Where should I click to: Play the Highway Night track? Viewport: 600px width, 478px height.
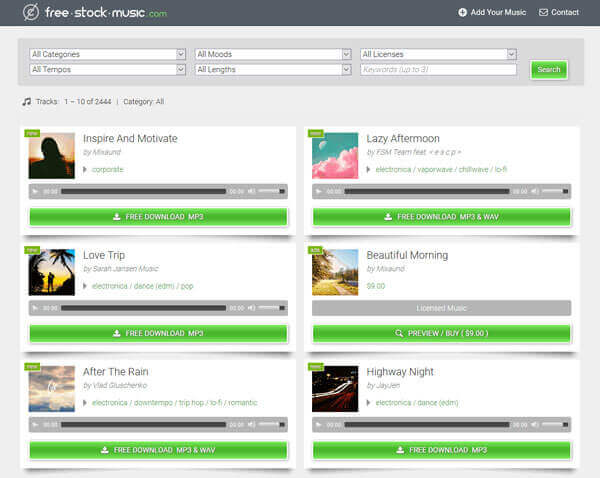coord(319,424)
